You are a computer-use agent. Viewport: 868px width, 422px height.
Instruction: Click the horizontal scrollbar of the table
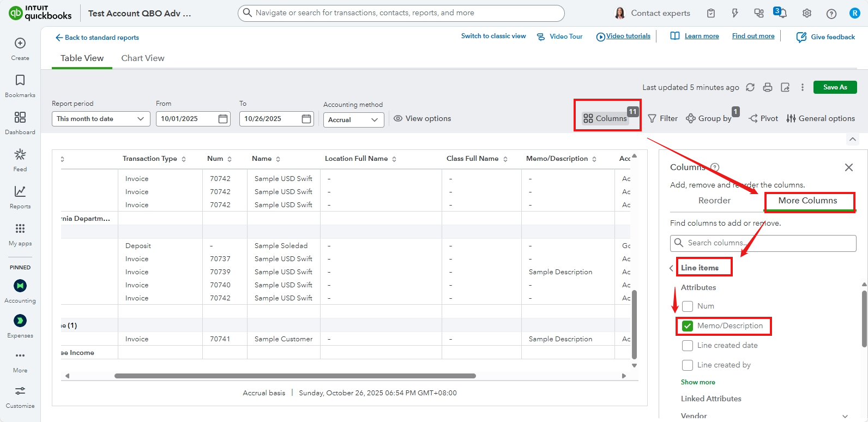pos(295,376)
